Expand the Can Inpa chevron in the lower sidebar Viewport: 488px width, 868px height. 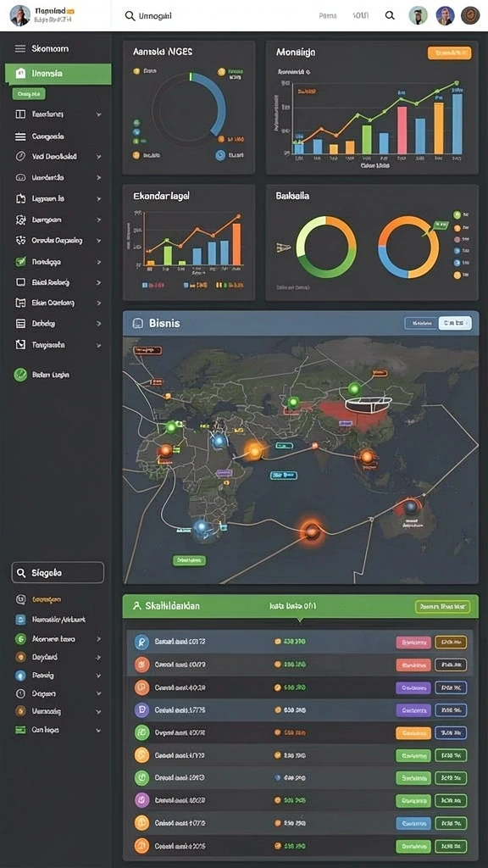click(98, 730)
